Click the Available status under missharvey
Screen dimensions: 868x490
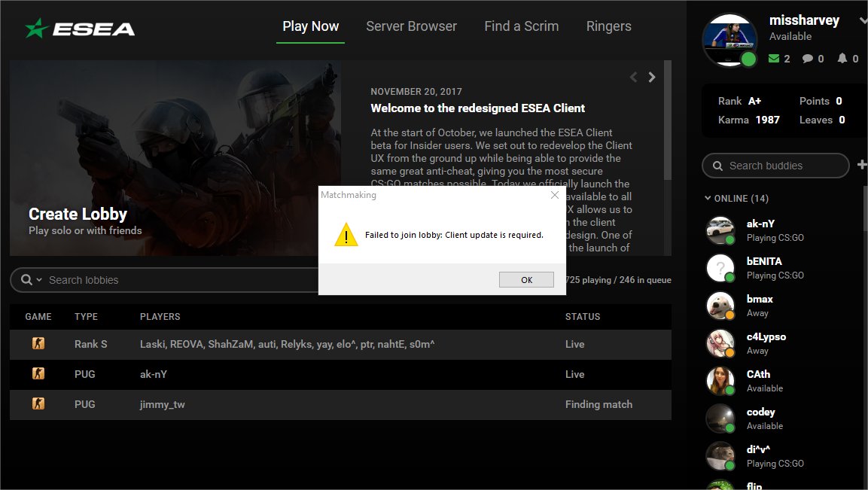click(x=790, y=37)
